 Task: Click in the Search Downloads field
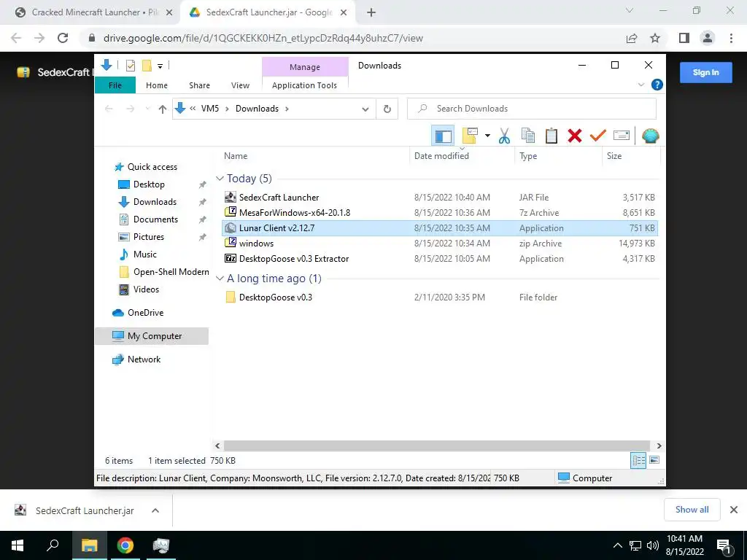(532, 109)
